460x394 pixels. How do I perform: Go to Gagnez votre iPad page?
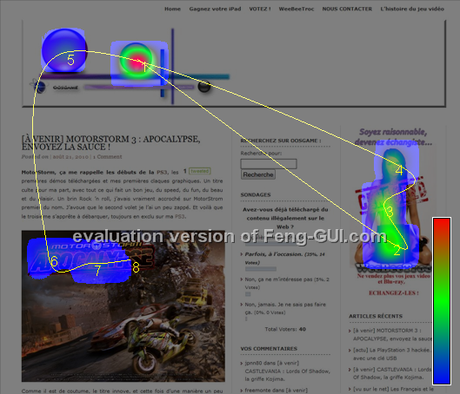(x=215, y=9)
